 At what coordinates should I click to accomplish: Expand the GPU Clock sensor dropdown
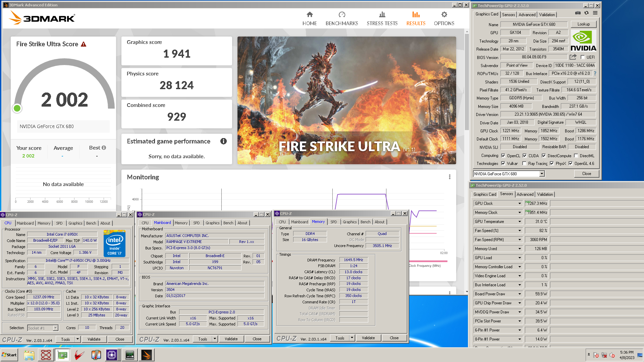pyautogui.click(x=520, y=203)
